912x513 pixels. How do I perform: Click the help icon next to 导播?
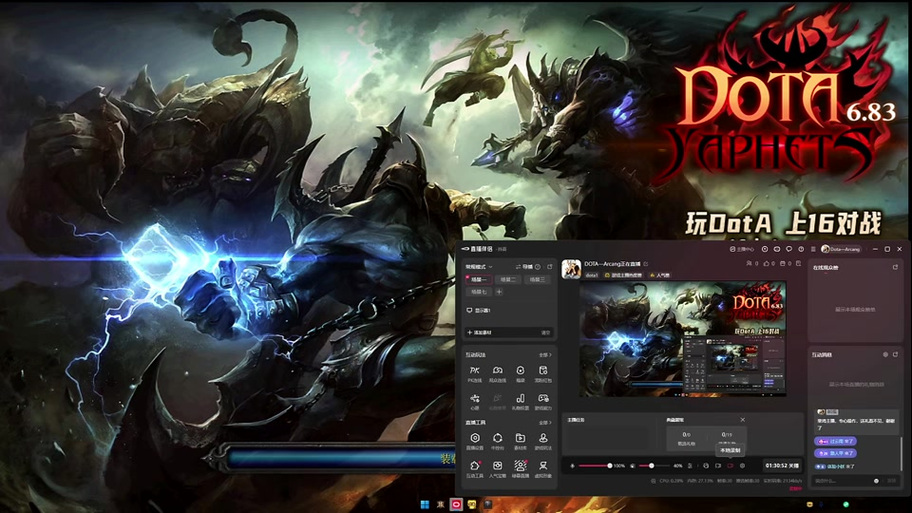click(x=537, y=267)
